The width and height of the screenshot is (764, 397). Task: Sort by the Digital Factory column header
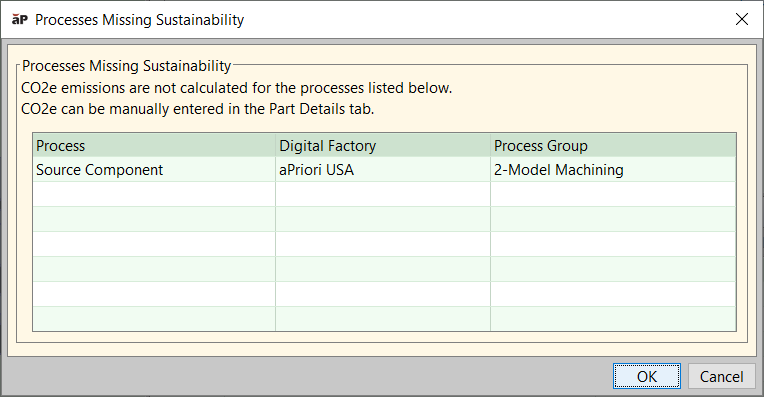click(383, 145)
